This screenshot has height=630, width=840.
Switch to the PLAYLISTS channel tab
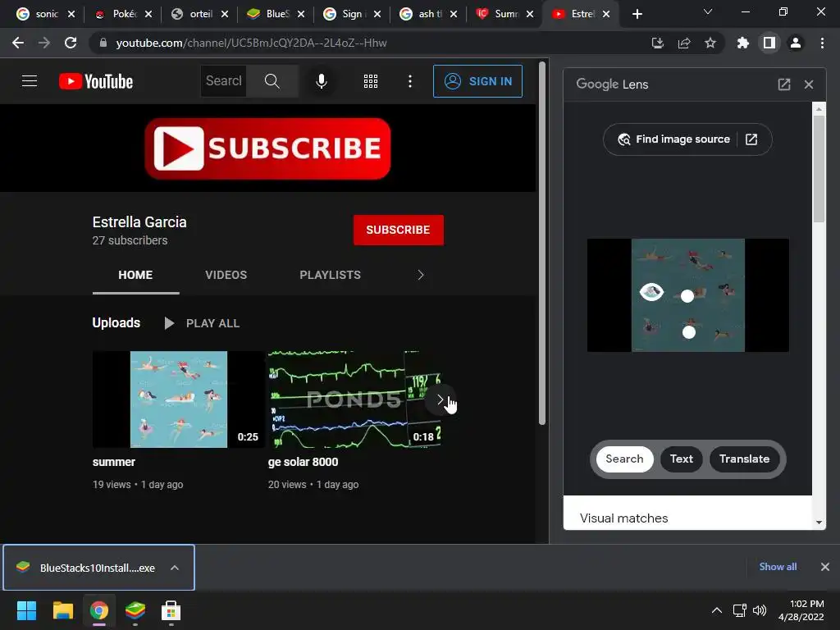point(330,275)
